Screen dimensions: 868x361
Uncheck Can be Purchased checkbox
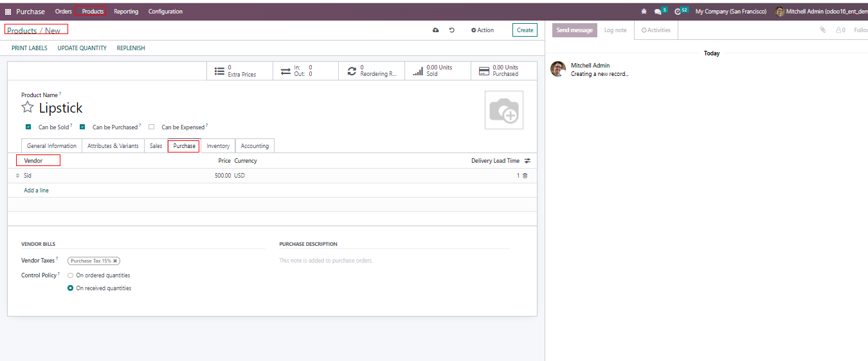tap(82, 127)
